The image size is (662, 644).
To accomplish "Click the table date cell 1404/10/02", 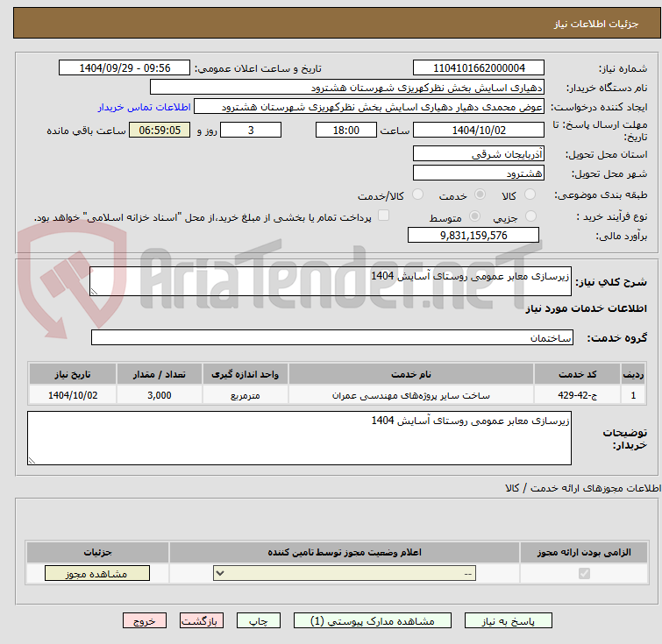I will [73, 395].
